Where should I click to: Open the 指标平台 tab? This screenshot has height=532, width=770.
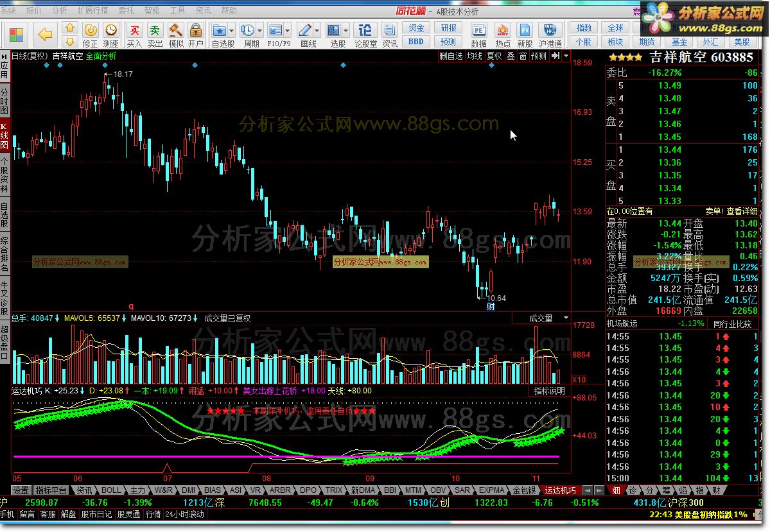[x=51, y=490]
